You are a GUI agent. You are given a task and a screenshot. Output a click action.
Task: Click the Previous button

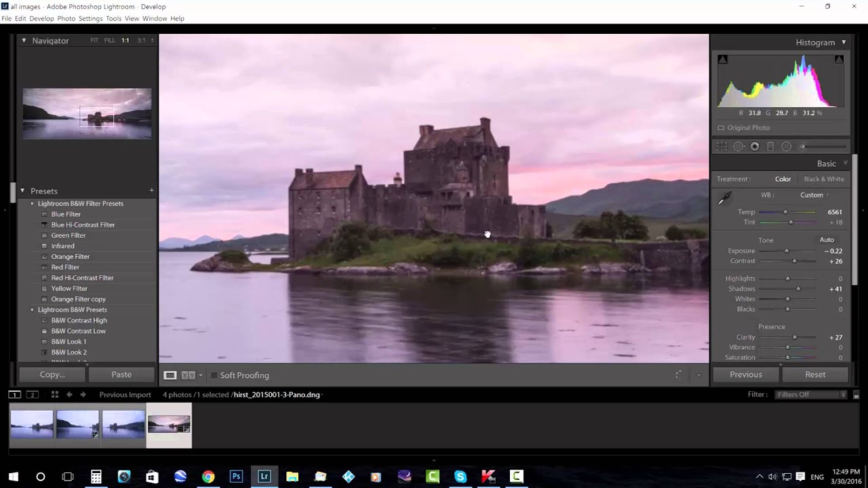point(746,374)
